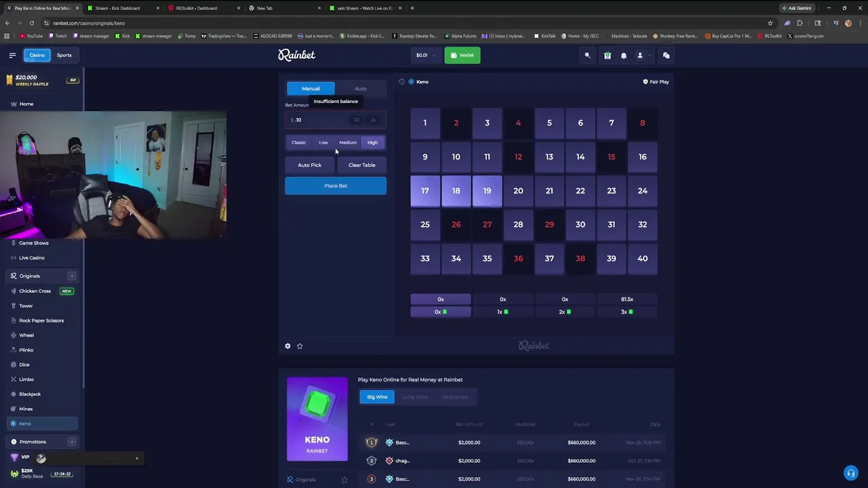The image size is (868, 488).
Task: Halve the bet with 1/2
Action: click(356, 120)
